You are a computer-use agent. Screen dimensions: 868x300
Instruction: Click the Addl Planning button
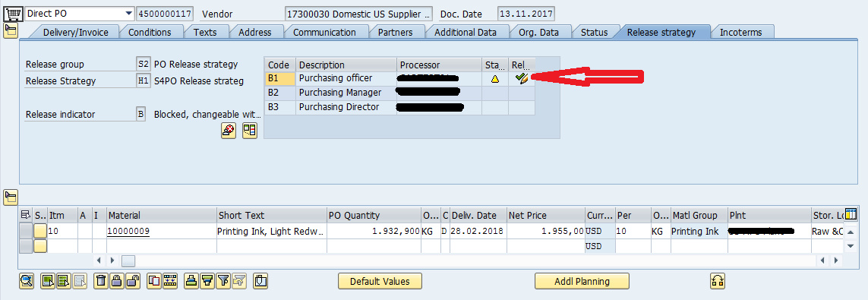pyautogui.click(x=582, y=281)
